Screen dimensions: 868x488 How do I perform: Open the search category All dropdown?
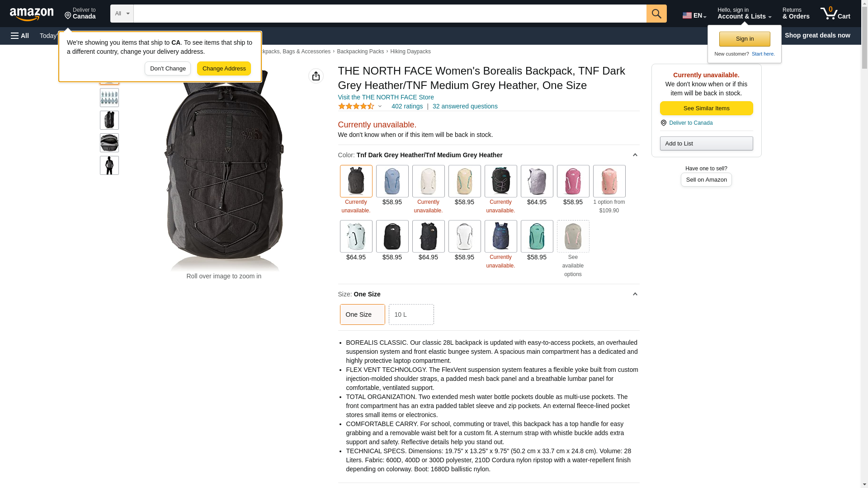coord(122,14)
